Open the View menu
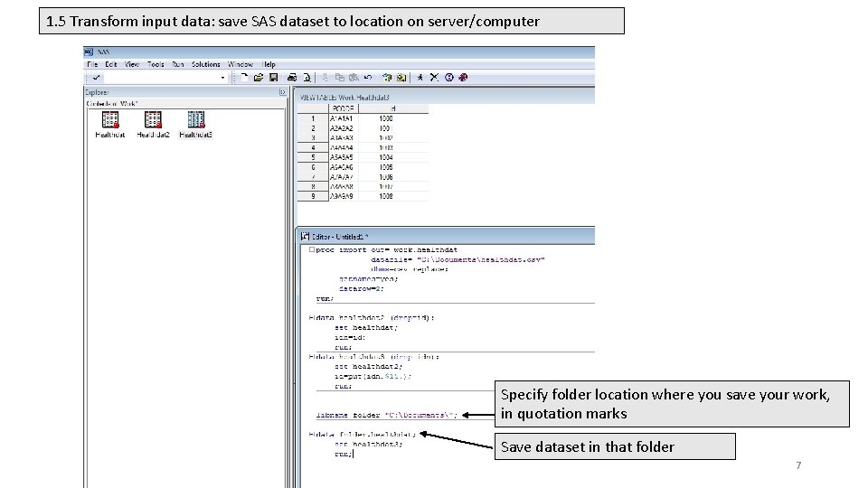Screen dimensions: 868x488 point(132,64)
